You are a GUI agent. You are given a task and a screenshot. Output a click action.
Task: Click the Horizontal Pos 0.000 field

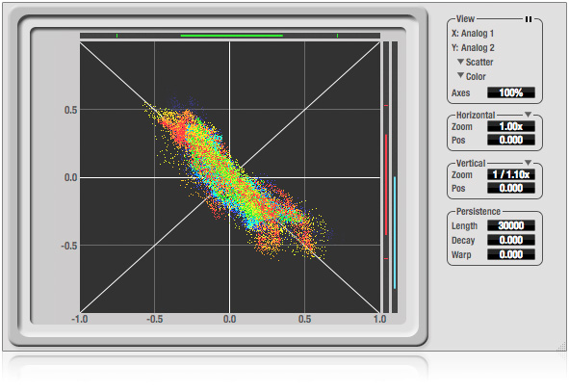tap(510, 140)
